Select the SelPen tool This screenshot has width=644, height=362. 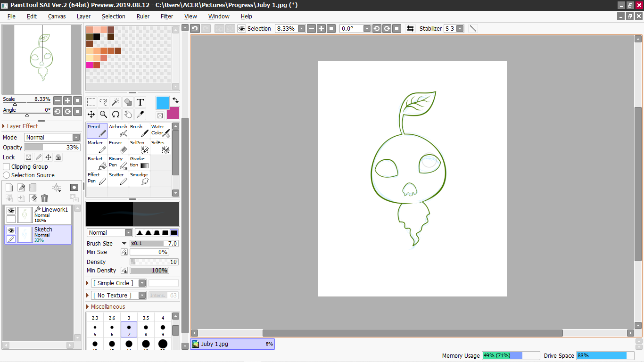click(x=140, y=147)
